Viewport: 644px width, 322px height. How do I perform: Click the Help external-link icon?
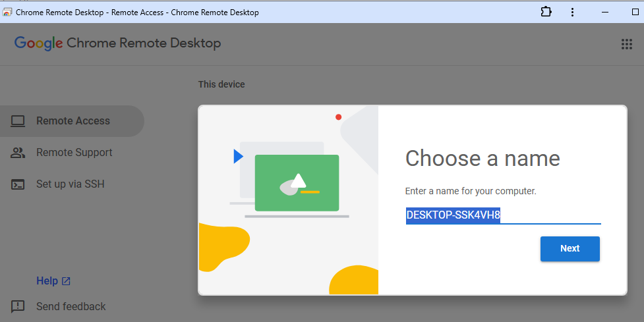[66, 281]
